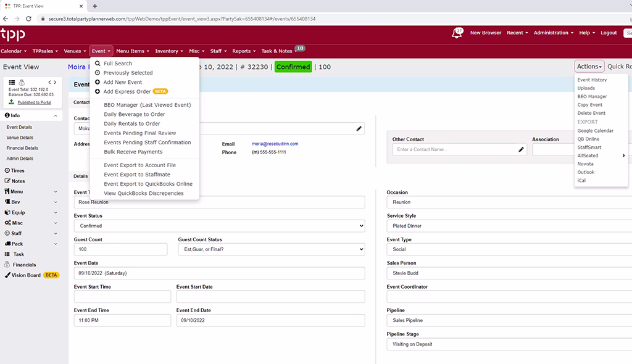
Task: Click the plus icon beside Add New Event
Action: coord(98,82)
